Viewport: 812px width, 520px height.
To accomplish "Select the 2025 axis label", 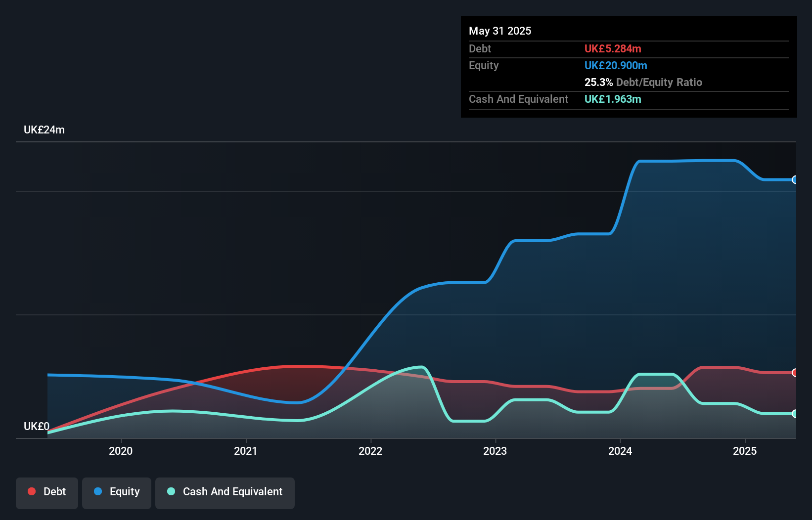I will [x=745, y=451].
